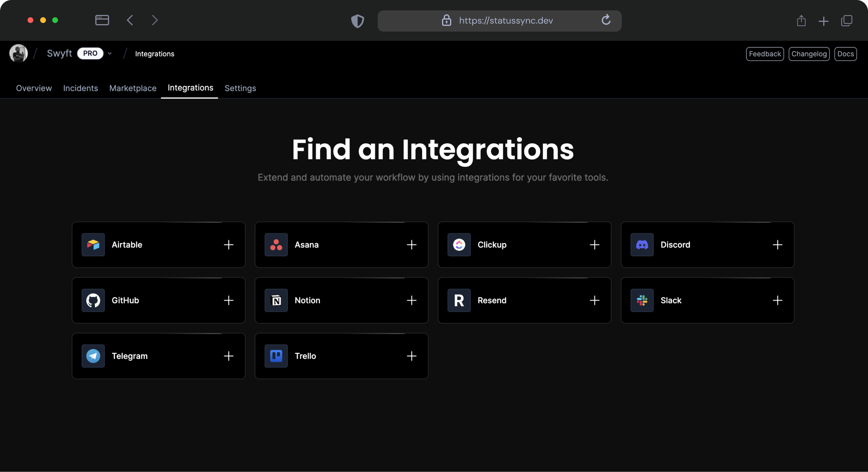
Task: Reload the page with refresh icon
Action: (x=606, y=20)
